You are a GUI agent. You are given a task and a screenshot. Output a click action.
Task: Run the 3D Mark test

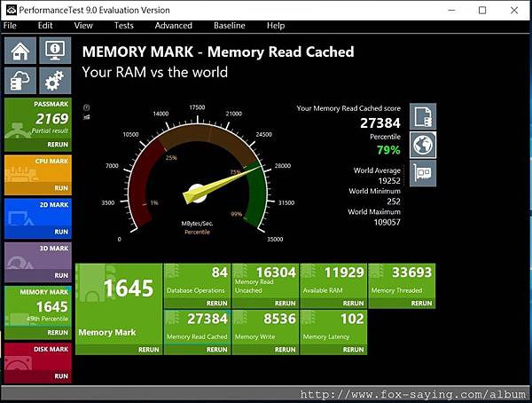click(x=61, y=275)
